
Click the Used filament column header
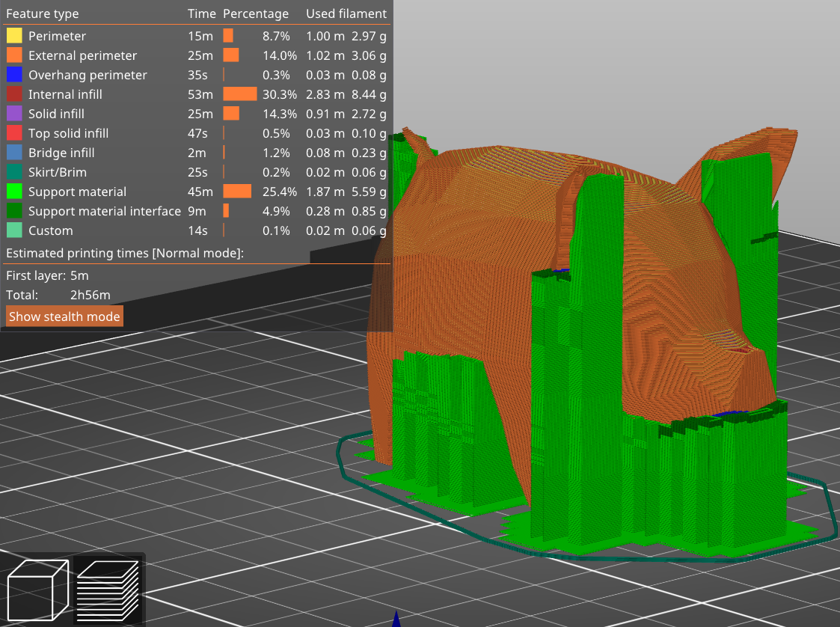coord(346,13)
